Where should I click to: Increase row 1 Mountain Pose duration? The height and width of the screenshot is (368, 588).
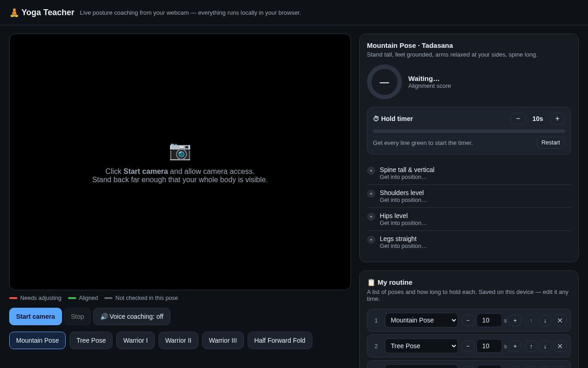(515, 320)
